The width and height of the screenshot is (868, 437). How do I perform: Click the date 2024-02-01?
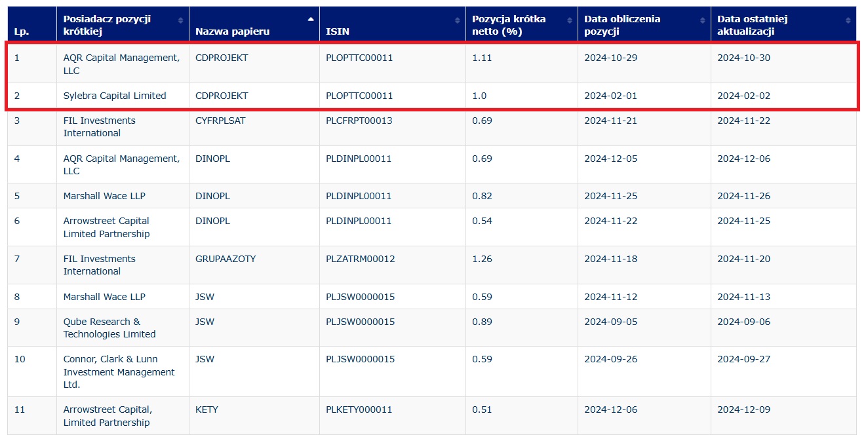[611, 96]
